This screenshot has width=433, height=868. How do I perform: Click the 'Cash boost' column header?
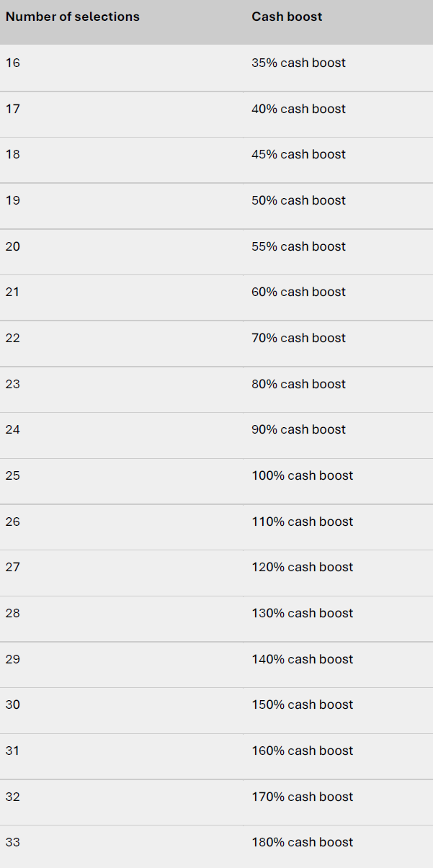[287, 17]
